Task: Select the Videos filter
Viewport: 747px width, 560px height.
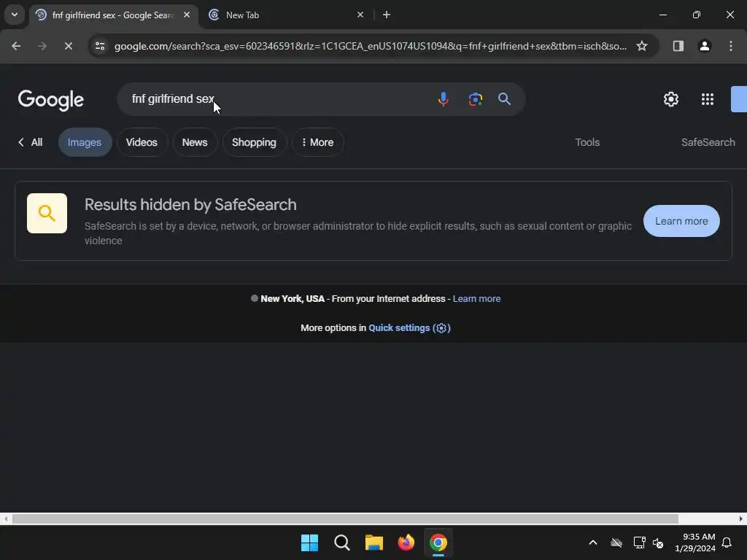Action: point(142,142)
